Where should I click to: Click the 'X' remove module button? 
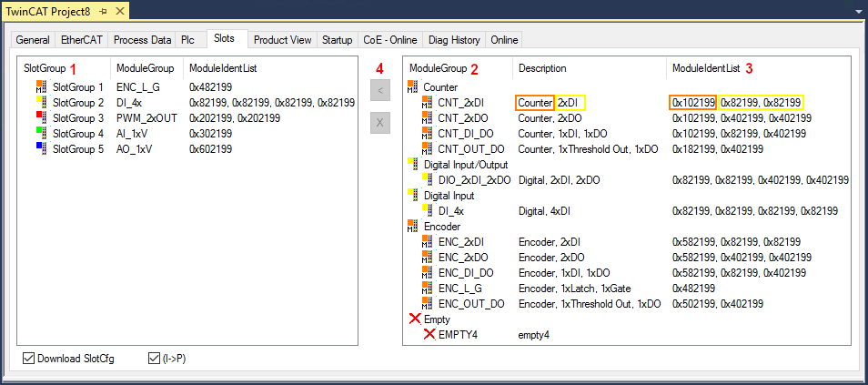[x=380, y=122]
